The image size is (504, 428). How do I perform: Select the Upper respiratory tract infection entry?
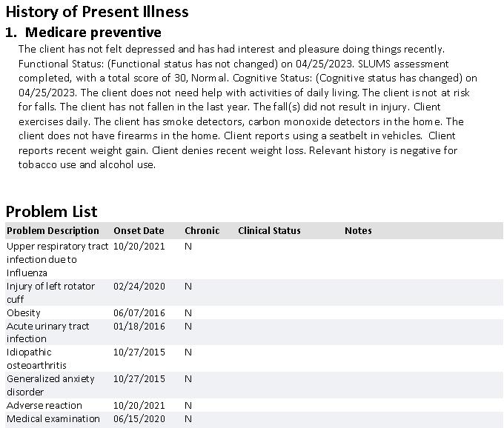tap(52, 259)
